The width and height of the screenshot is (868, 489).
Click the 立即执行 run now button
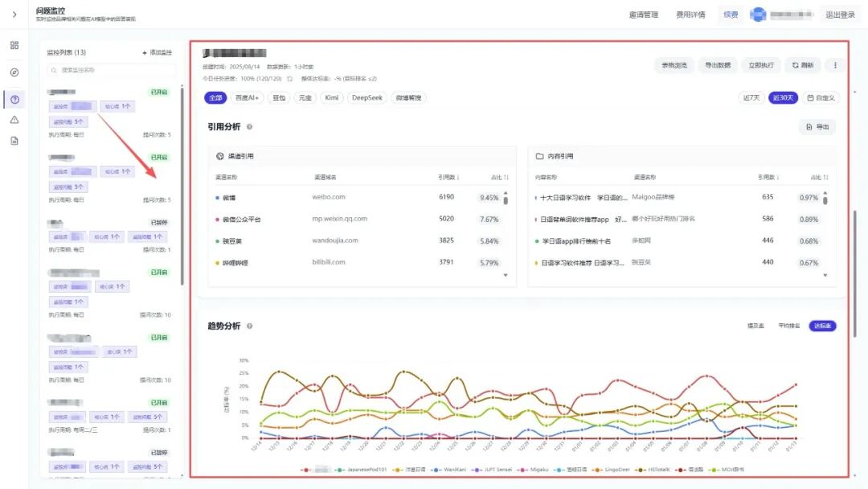tap(761, 65)
